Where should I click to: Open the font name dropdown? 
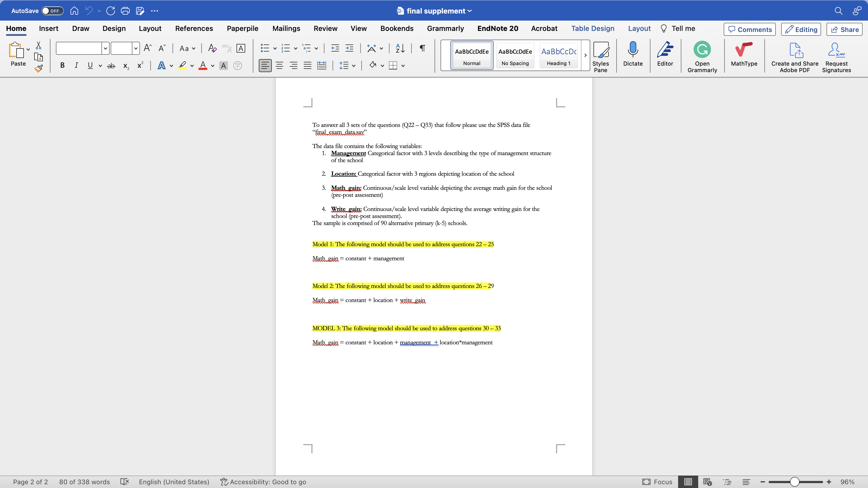pos(106,49)
